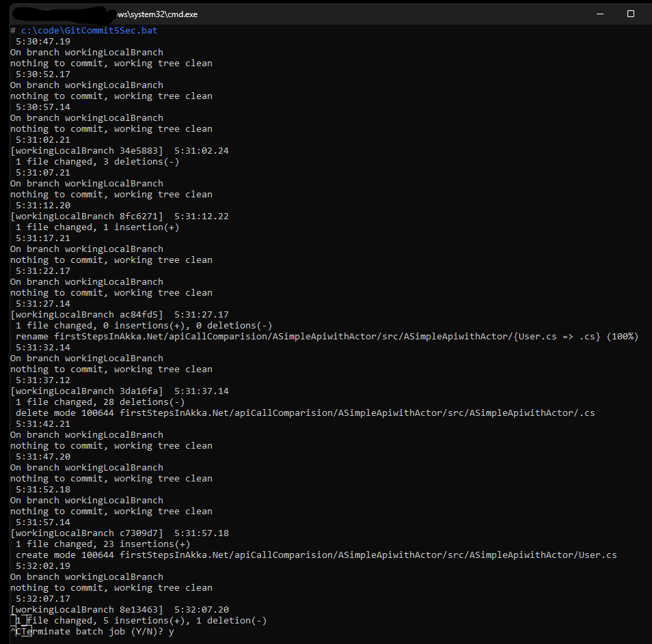652x644 pixels.
Task: Click the timestamp 5:31:37.12
Action: coord(43,380)
